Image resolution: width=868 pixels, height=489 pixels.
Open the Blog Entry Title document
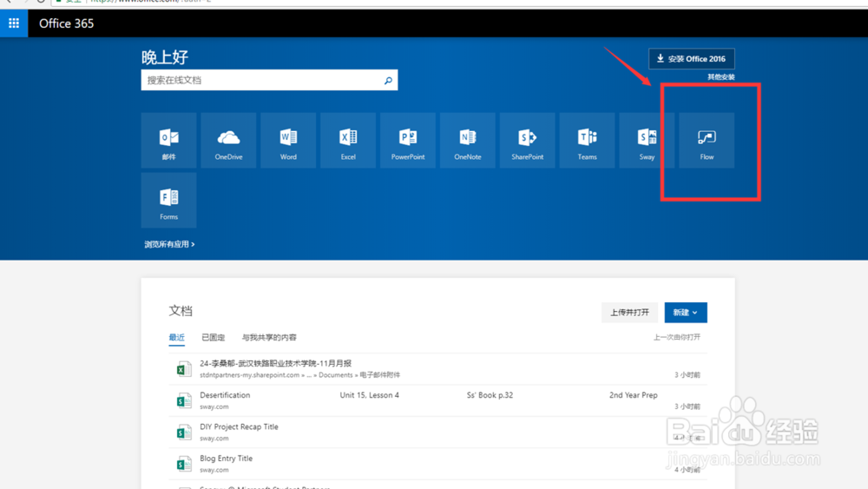coord(226,458)
